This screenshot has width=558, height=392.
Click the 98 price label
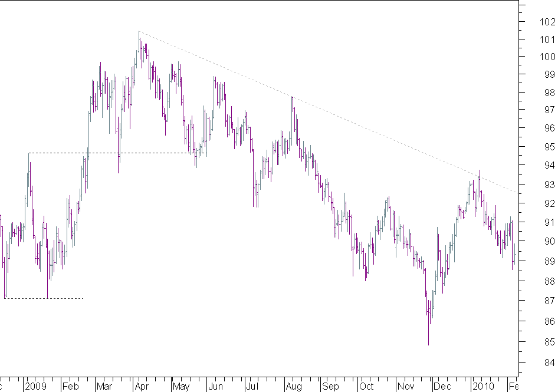tap(550, 93)
